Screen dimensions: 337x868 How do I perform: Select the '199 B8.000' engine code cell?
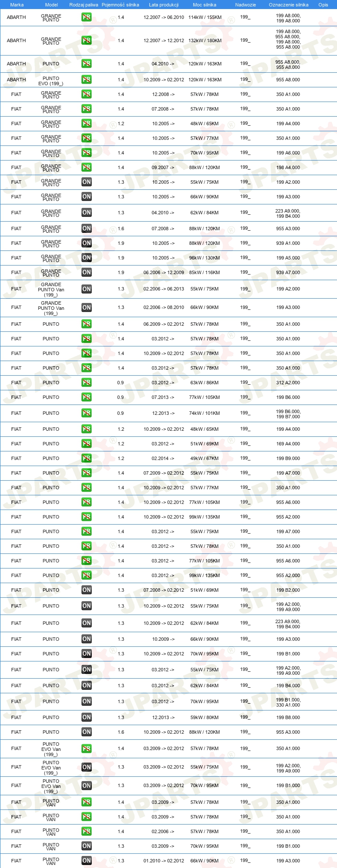288,718
